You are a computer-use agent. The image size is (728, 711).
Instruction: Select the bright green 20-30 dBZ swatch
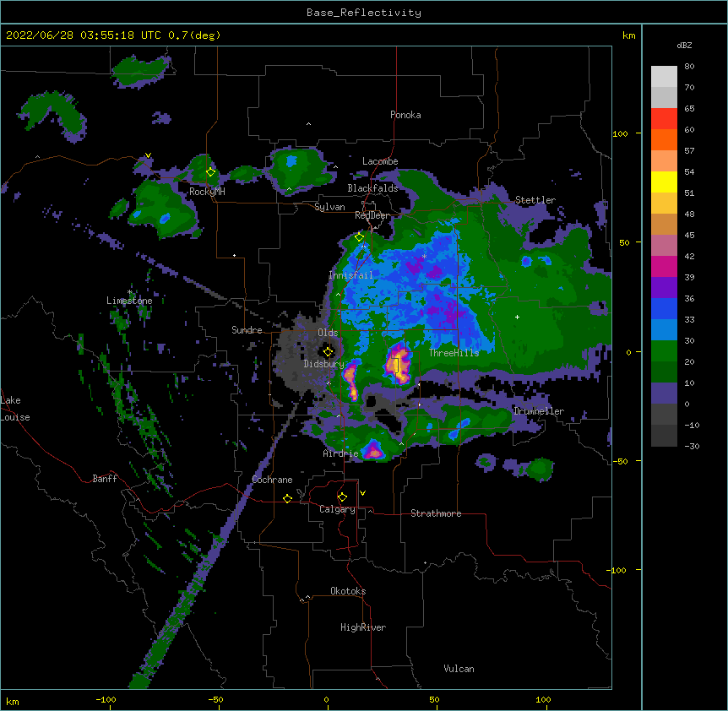point(664,351)
